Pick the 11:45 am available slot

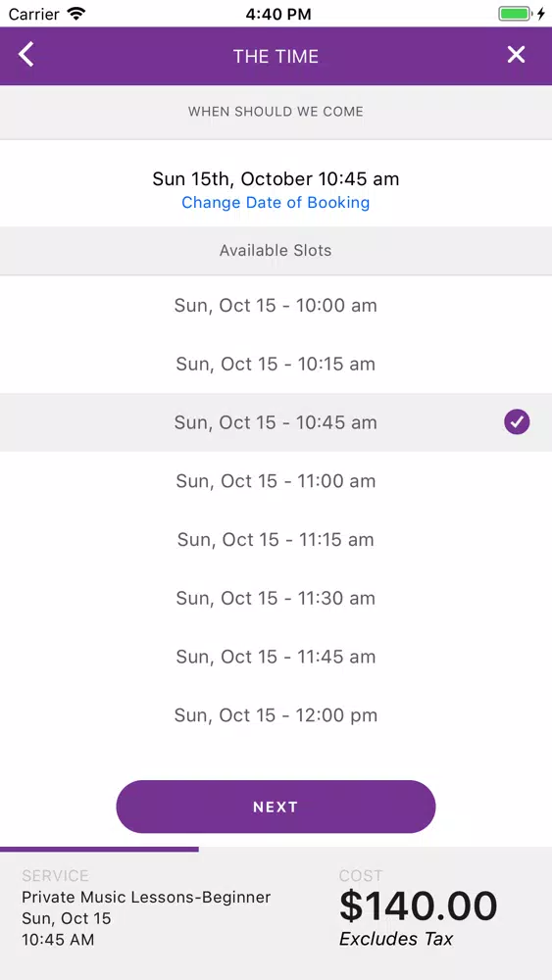[x=276, y=657]
